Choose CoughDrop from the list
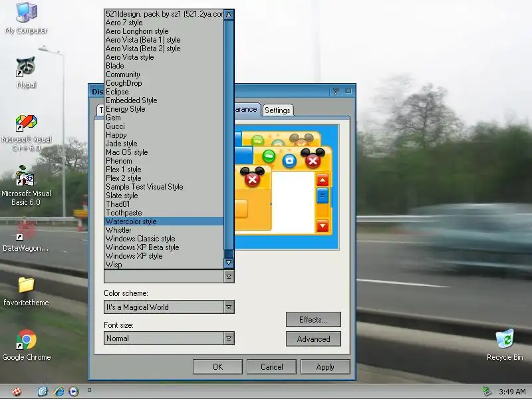 (164, 83)
